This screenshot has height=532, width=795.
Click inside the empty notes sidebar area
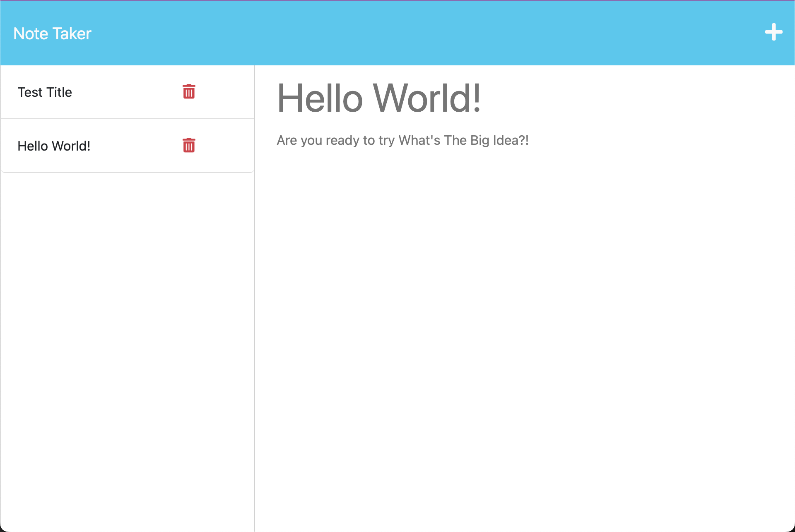tap(124, 331)
